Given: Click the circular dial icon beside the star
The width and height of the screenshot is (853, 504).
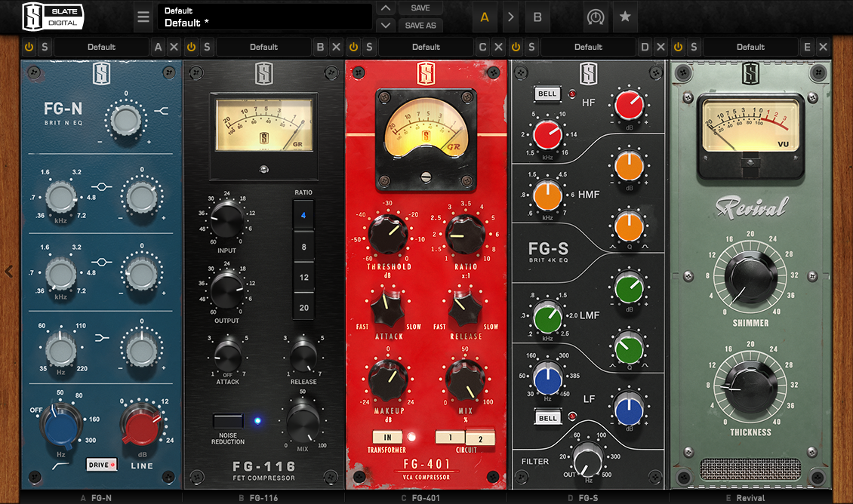Looking at the screenshot, I should [596, 16].
